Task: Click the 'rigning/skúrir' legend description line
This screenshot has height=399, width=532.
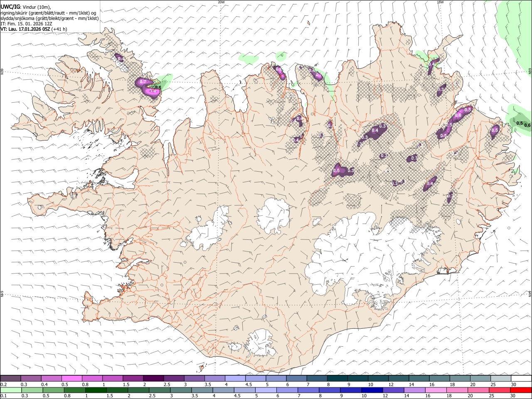Action: click(x=48, y=13)
